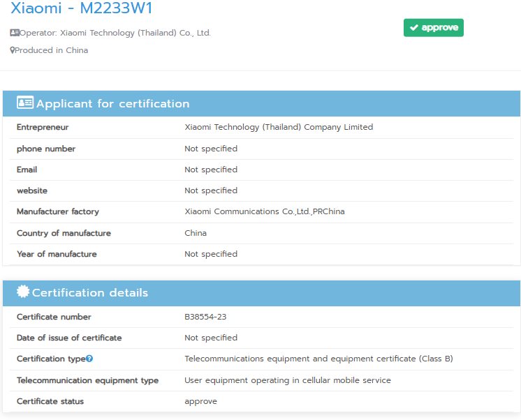Select the Class B certificate type value

pyautogui.click(x=318, y=359)
